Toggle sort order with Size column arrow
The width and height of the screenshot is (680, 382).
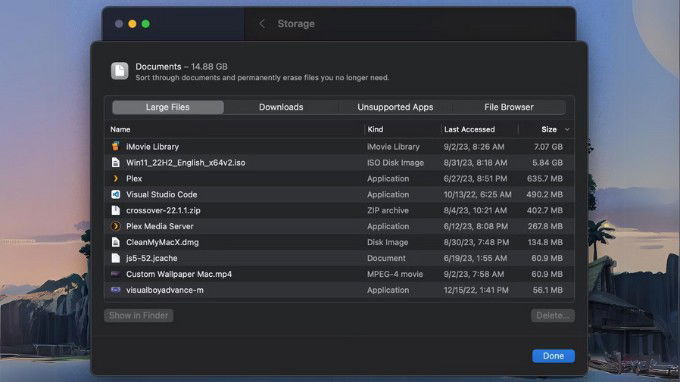click(567, 130)
